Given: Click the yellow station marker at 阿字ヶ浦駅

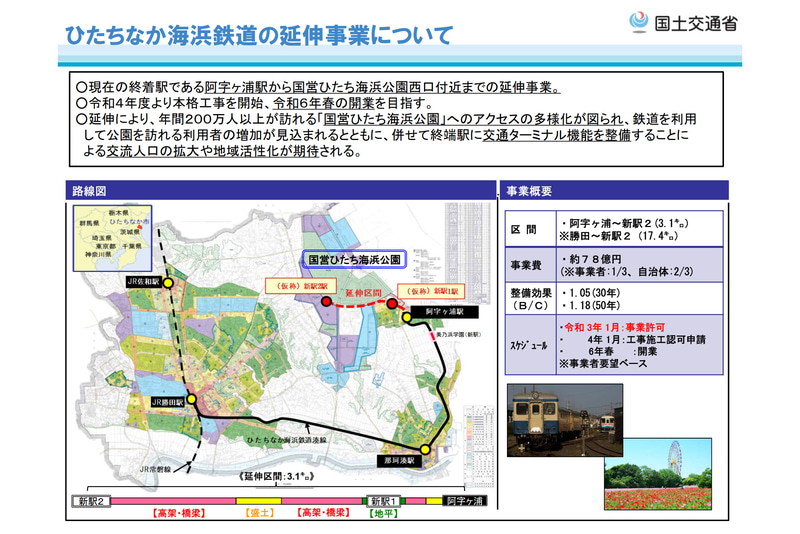Looking at the screenshot, I should coord(407,317).
